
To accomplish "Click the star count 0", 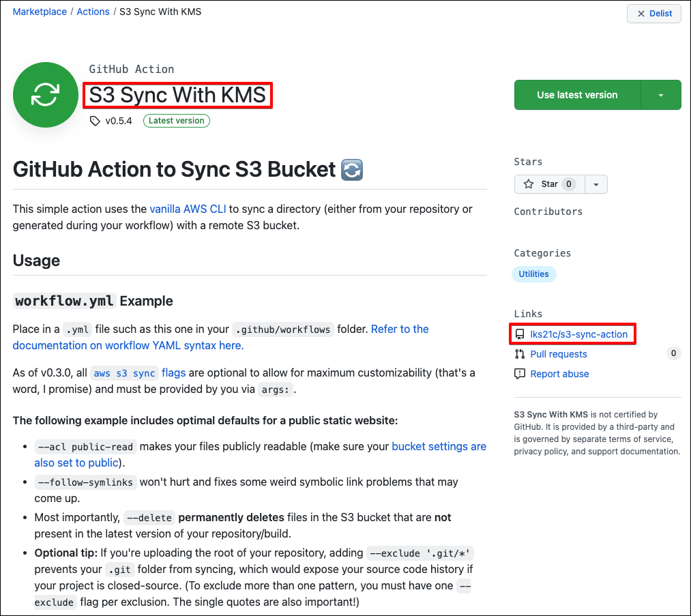I will (568, 184).
